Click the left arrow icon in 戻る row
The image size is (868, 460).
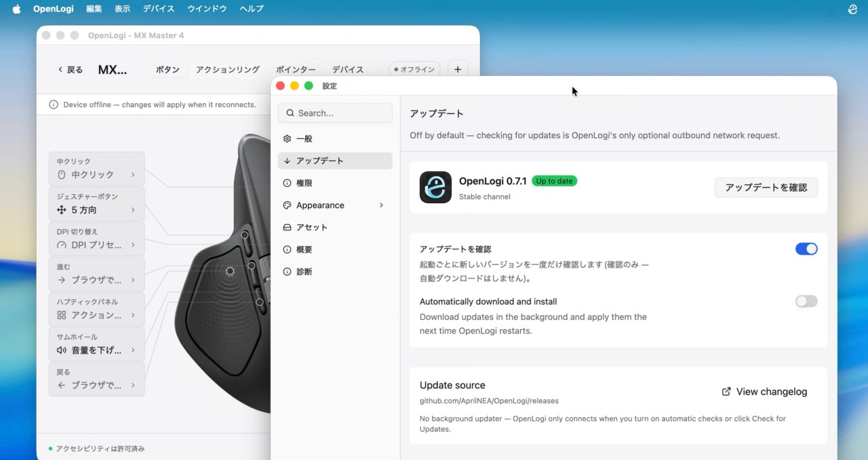coord(62,385)
